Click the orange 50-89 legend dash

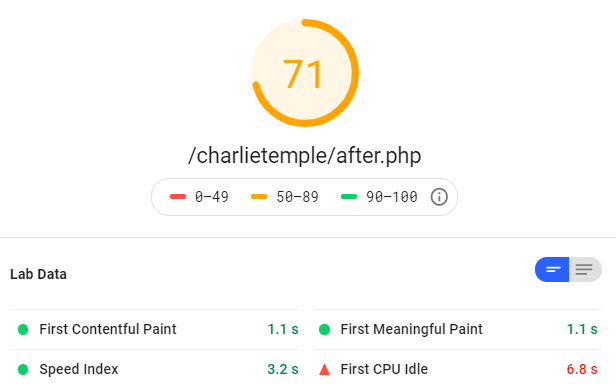(259, 197)
